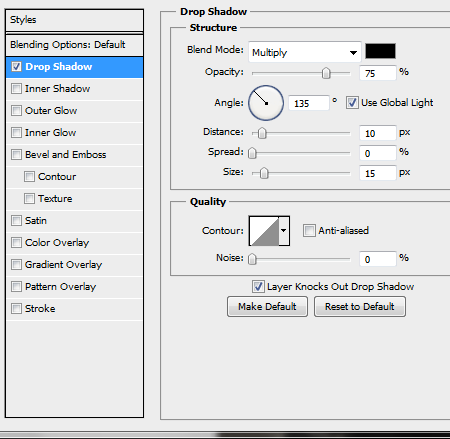Turn on the Inner Glow checkbox
This screenshot has height=439, width=450.
[16, 133]
